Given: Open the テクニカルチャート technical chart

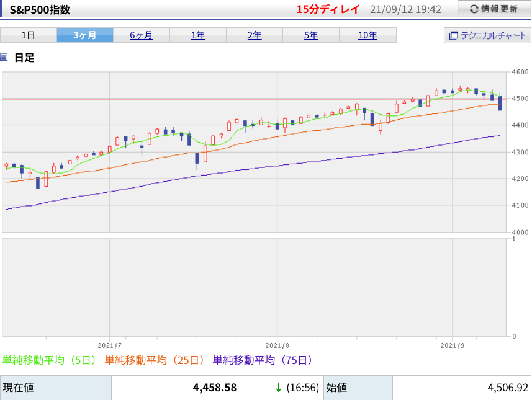Looking at the screenshot, I should point(487,35).
